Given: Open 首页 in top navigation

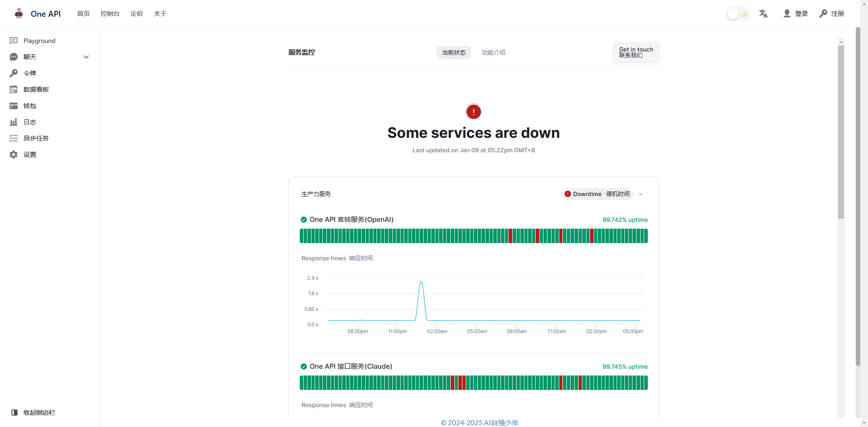Looking at the screenshot, I should (x=83, y=14).
